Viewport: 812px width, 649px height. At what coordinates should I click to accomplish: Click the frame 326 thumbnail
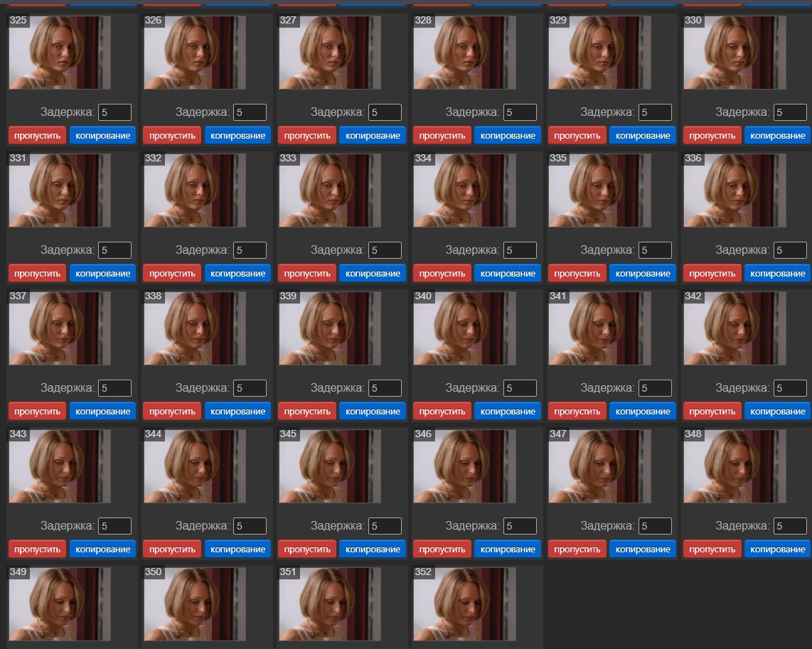point(195,53)
